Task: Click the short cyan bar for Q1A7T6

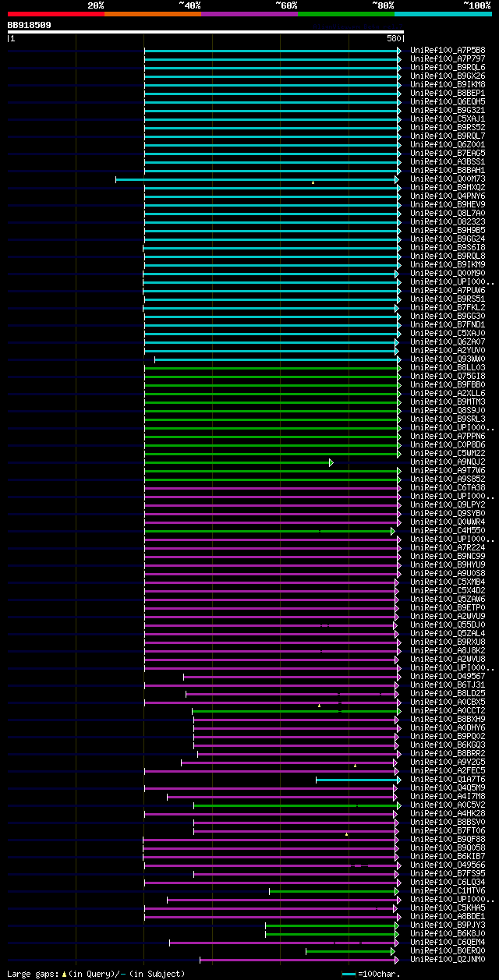Action: pyautogui.click(x=359, y=780)
